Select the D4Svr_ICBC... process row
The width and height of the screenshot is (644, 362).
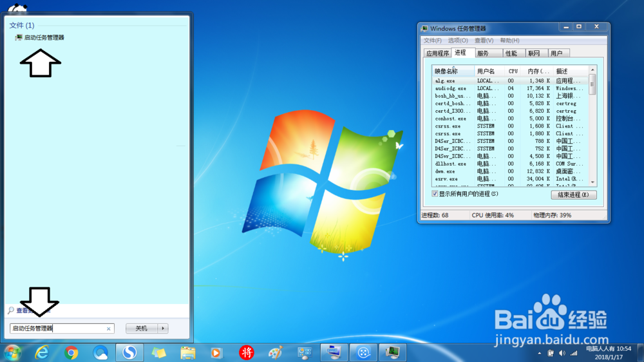pos(510,156)
